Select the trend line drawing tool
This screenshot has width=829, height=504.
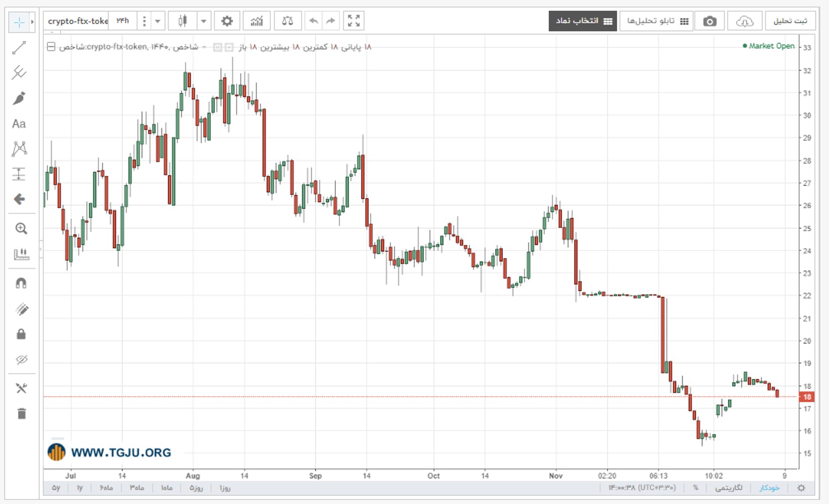point(19,48)
